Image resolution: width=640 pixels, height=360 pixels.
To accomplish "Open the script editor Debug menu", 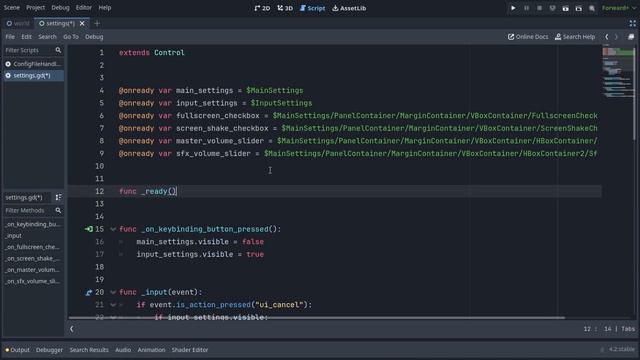I will [x=94, y=37].
